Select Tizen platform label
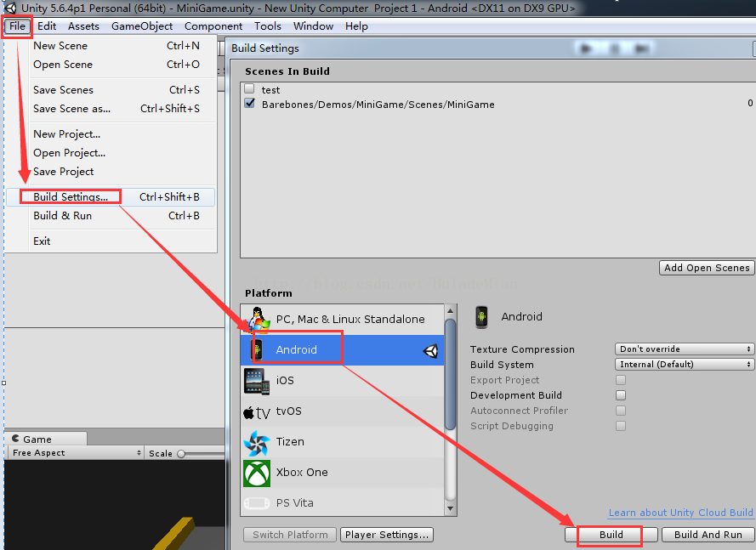 point(290,442)
